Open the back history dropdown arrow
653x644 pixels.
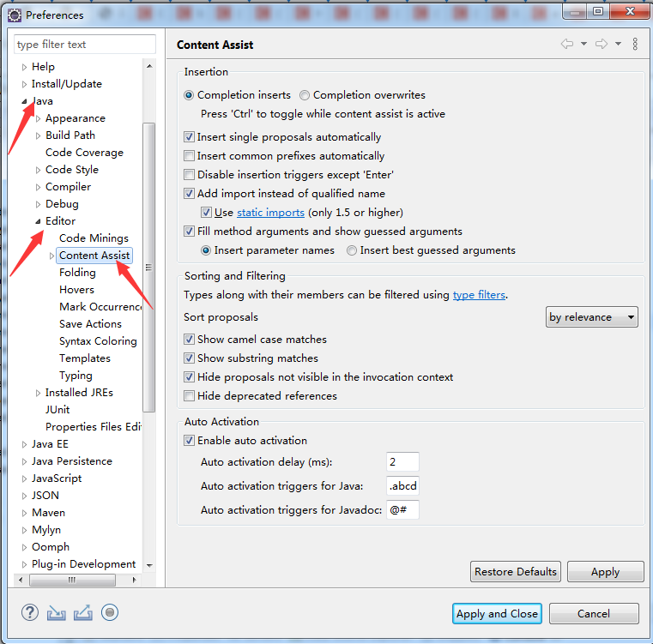click(583, 44)
